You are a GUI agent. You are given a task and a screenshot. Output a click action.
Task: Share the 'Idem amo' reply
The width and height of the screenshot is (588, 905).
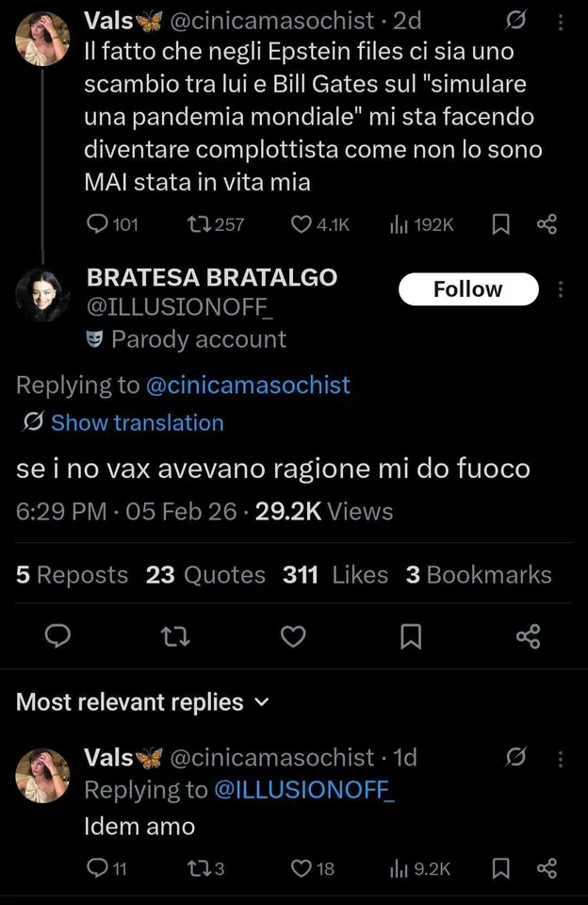click(x=547, y=868)
